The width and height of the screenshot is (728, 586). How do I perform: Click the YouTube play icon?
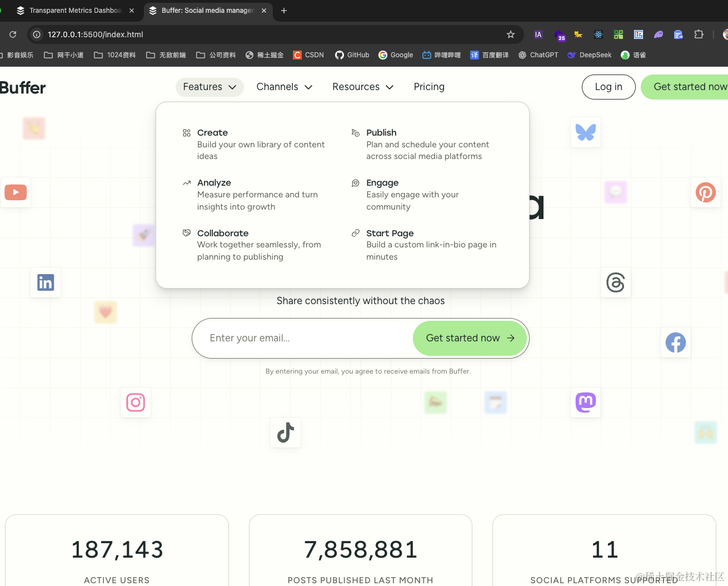click(x=16, y=192)
